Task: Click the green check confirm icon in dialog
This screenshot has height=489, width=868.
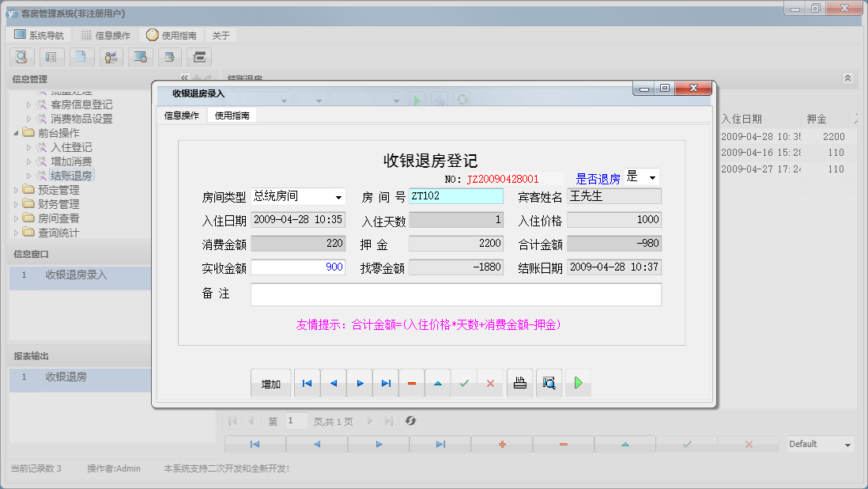Action: tap(464, 384)
